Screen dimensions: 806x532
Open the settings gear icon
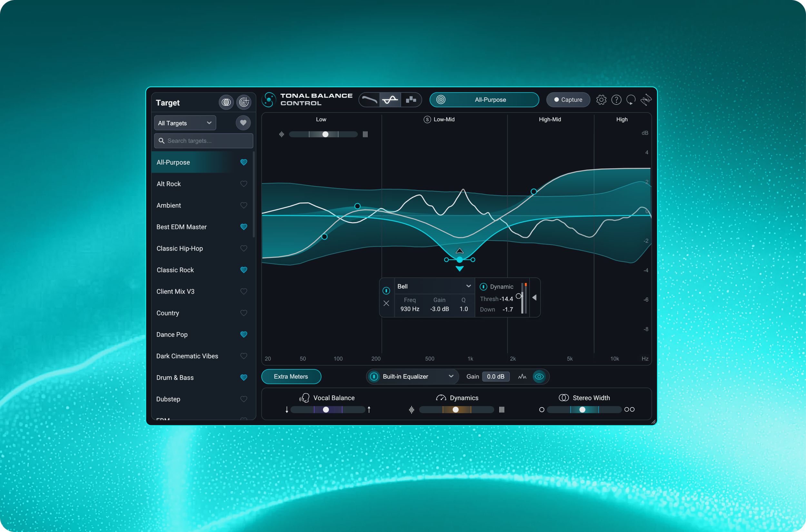pyautogui.click(x=601, y=100)
